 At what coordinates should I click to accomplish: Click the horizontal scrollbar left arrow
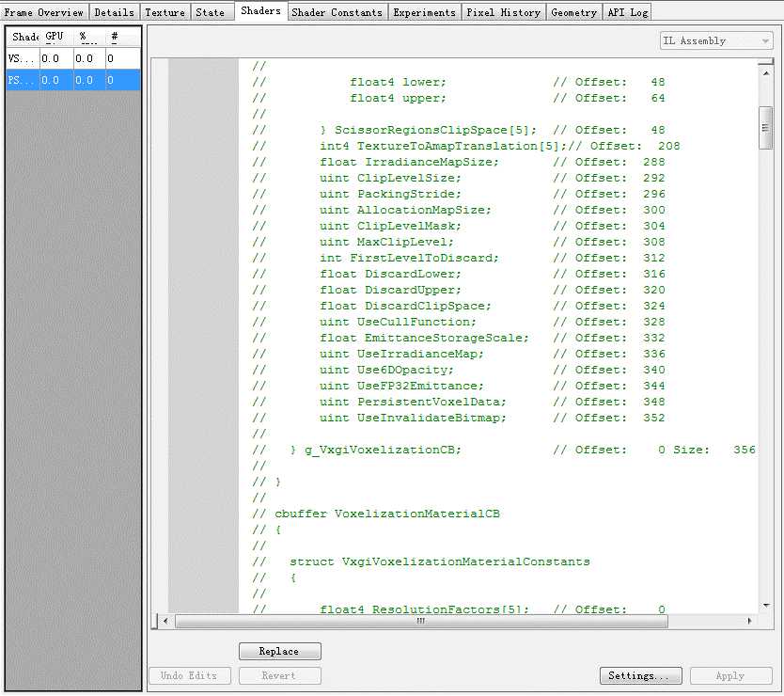point(165,621)
